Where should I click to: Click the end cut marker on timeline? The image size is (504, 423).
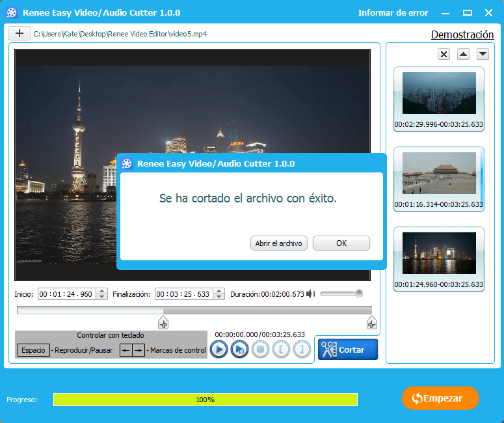pos(371,323)
